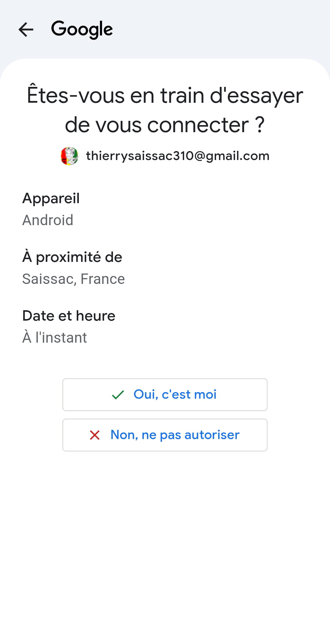Click "gmail.com" part of the email
The height and width of the screenshot is (644, 330).
pyautogui.click(x=238, y=156)
